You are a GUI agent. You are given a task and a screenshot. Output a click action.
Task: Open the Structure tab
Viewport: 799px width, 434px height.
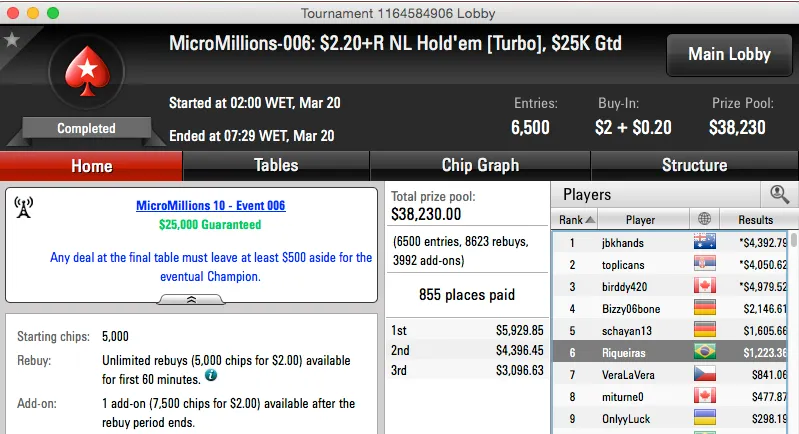click(x=694, y=166)
